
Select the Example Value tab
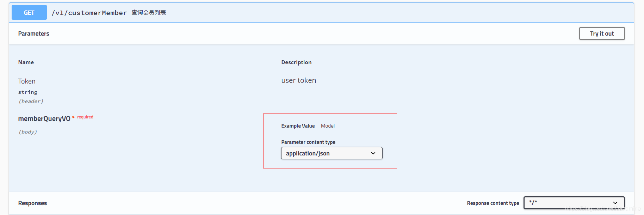[x=298, y=126]
